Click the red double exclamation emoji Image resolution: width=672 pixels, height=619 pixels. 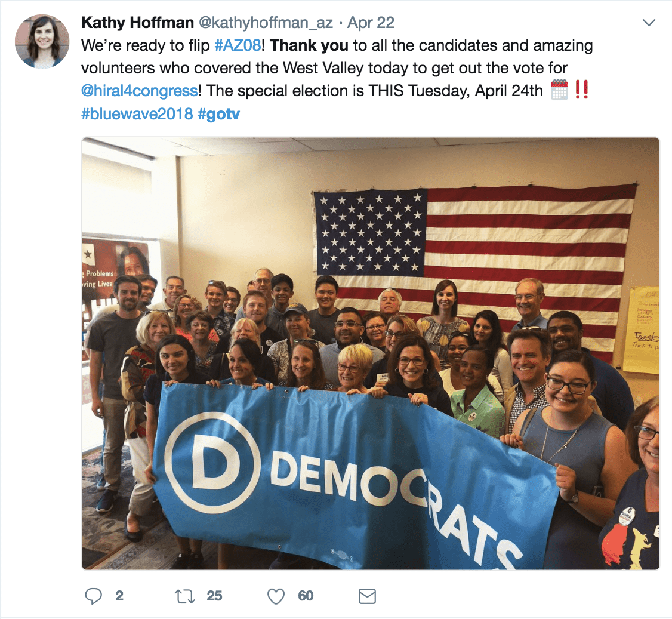coord(581,90)
